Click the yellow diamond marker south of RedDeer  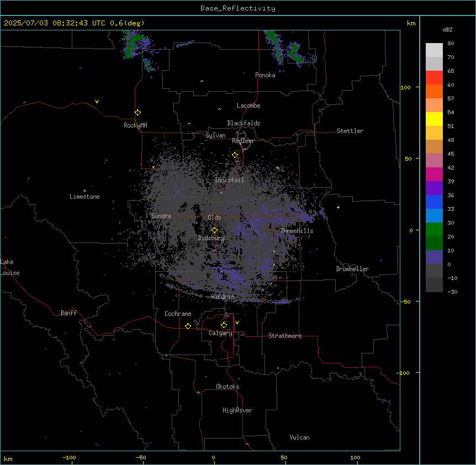click(235, 155)
